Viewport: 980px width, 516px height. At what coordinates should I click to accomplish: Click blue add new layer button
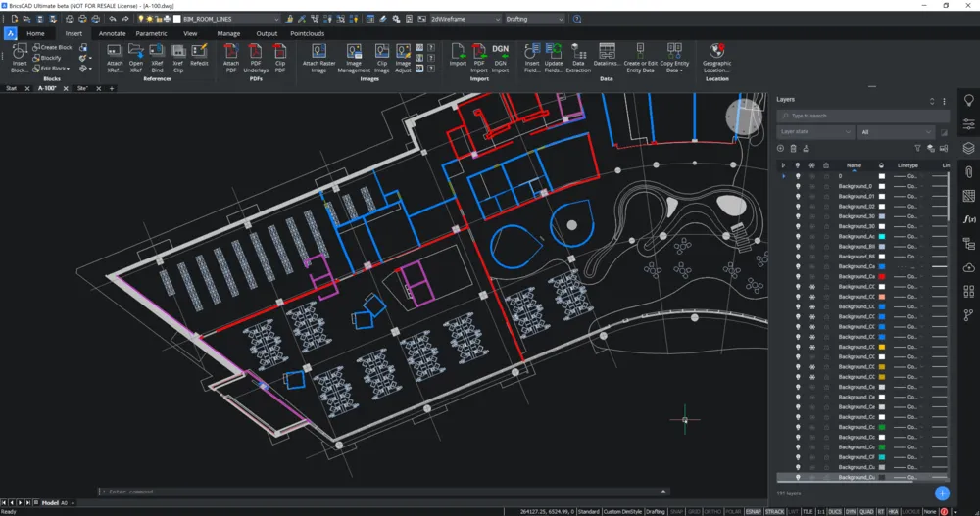(x=942, y=493)
